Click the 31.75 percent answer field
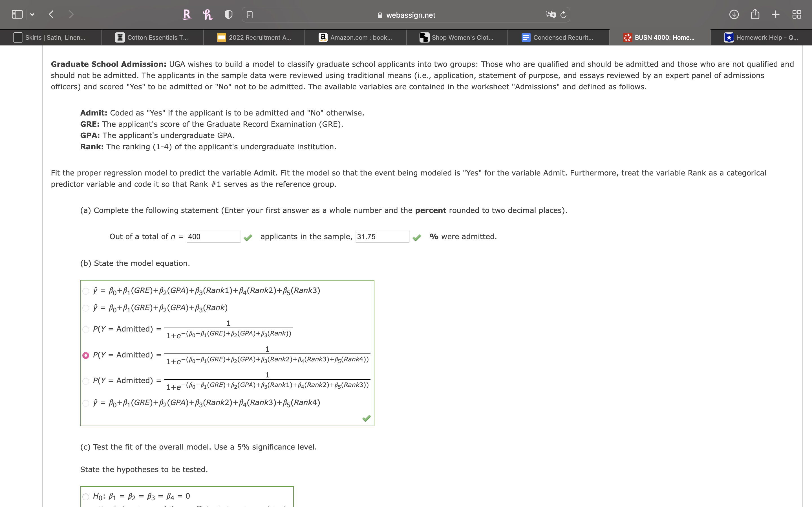The image size is (812, 507). (x=382, y=236)
